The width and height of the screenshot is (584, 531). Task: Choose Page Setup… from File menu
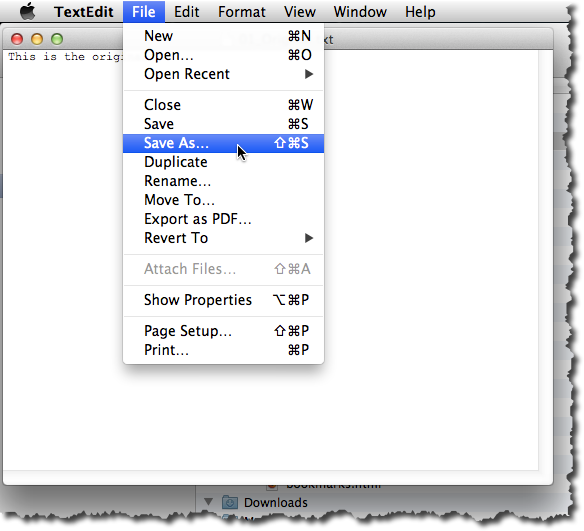point(223,331)
